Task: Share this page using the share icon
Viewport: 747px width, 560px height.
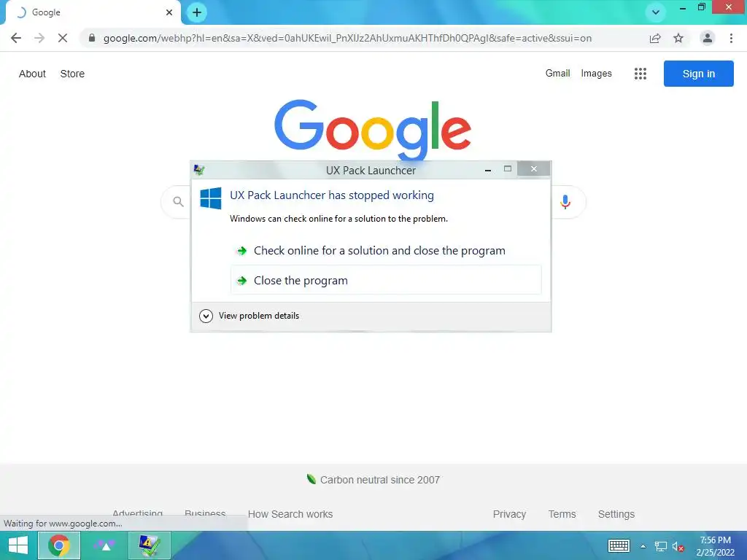Action: point(655,38)
